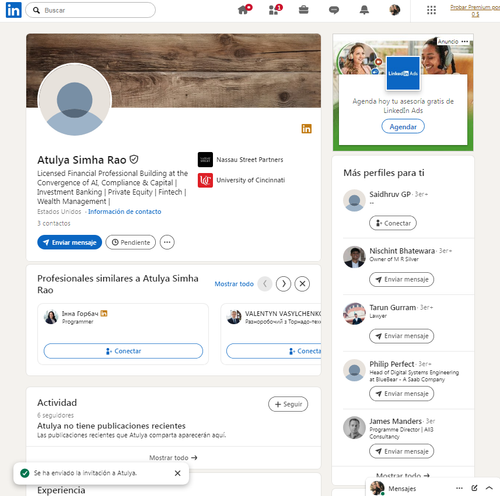Click the Enviar mensaje button on Atulya's profile
The width and height of the screenshot is (500, 496).
[x=69, y=242]
